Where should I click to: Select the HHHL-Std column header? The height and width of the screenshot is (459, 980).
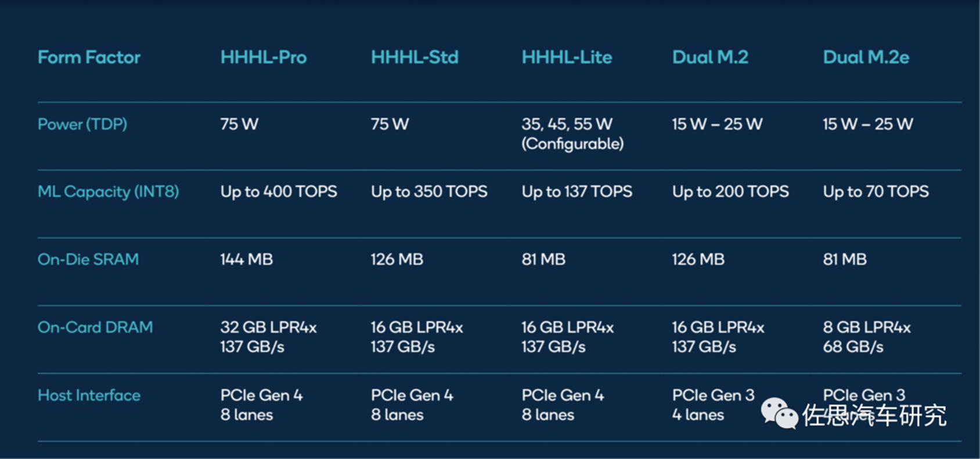415,58
